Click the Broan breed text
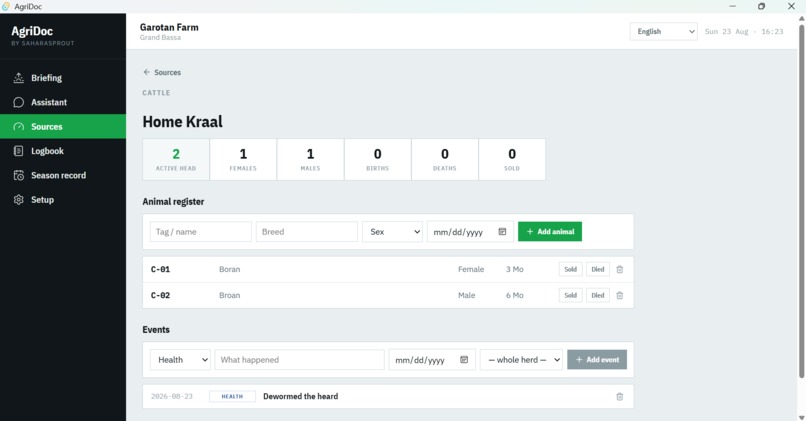Image resolution: width=806 pixels, height=421 pixels. [x=230, y=296]
